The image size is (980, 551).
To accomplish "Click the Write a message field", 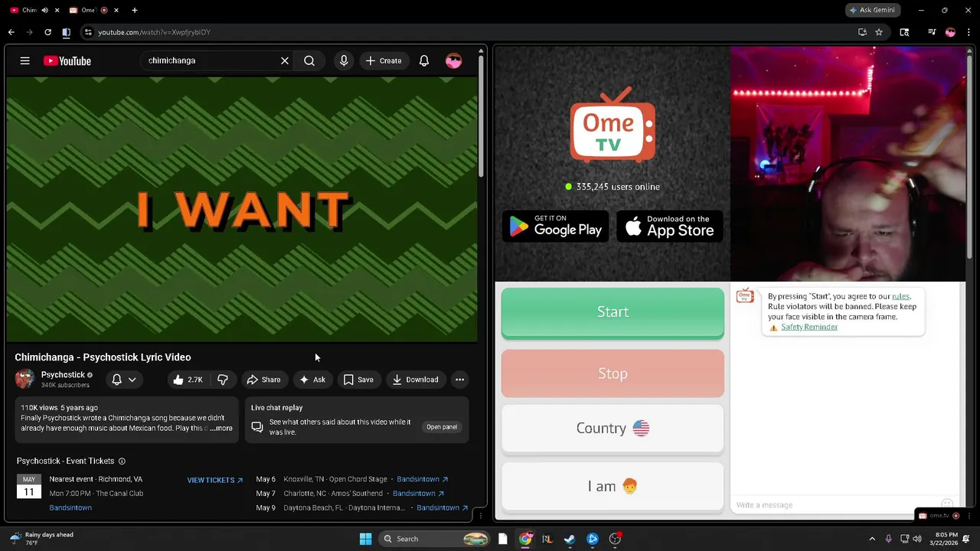I will coord(835,505).
